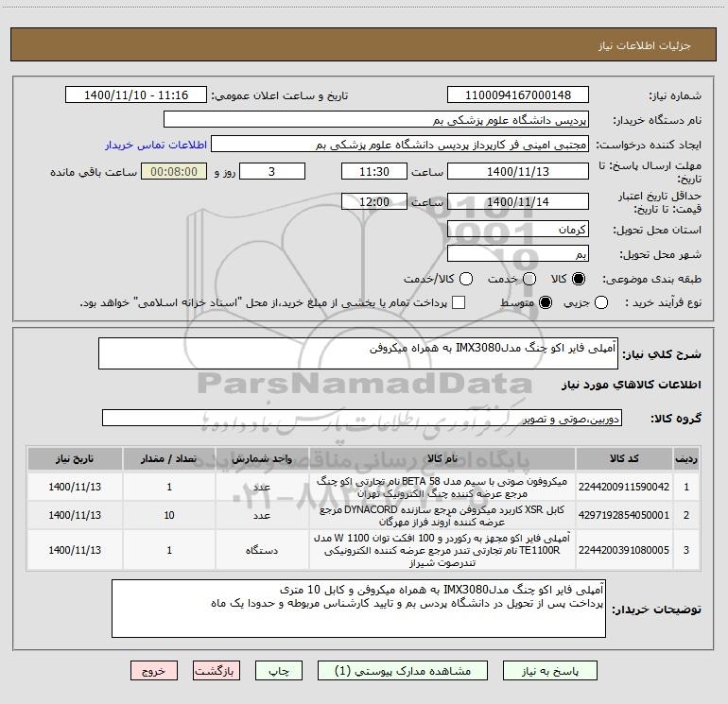Select product code 4297192854050001
728x704 pixels.
tap(624, 515)
